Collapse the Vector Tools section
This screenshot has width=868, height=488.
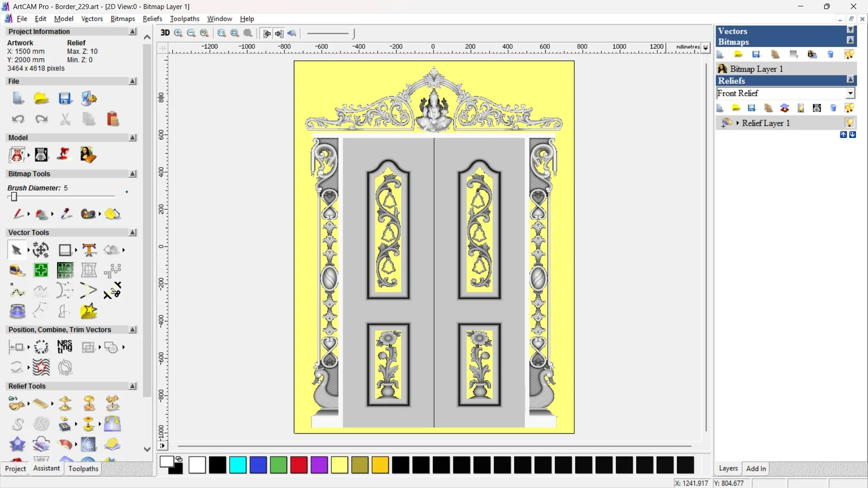pyautogui.click(x=132, y=232)
